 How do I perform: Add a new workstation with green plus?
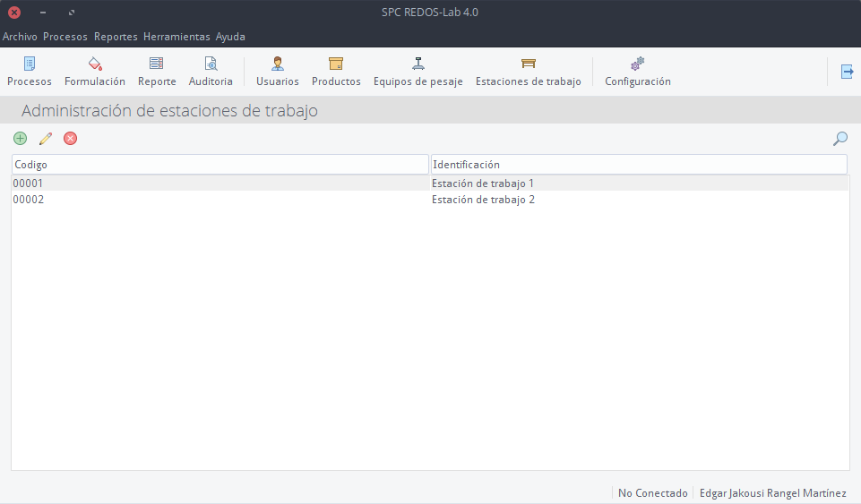pyautogui.click(x=21, y=138)
